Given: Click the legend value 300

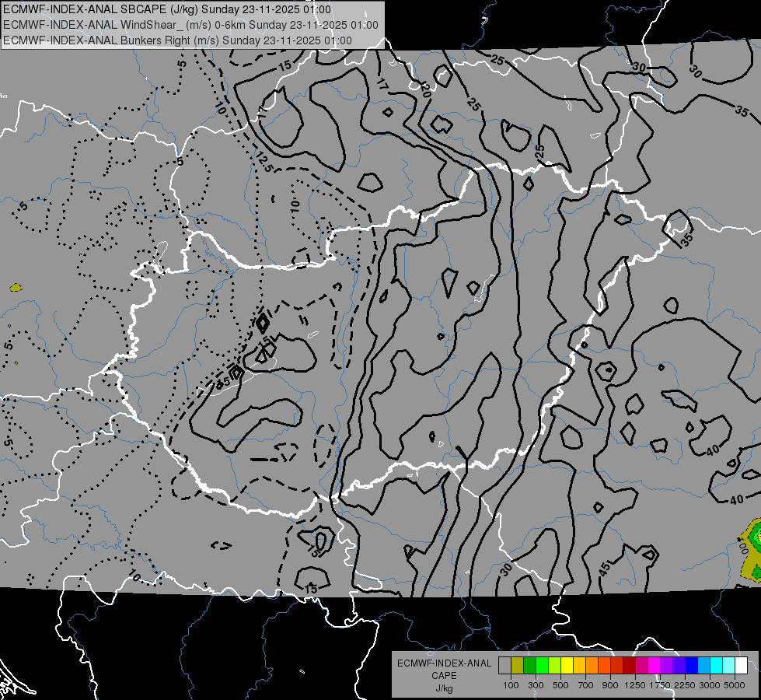Looking at the screenshot, I should [536, 685].
